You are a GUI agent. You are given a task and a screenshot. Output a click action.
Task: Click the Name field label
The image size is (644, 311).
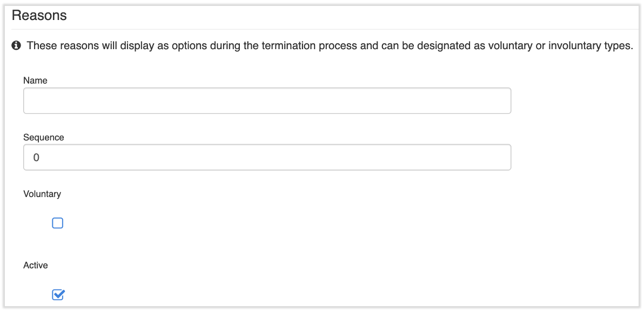pos(36,80)
